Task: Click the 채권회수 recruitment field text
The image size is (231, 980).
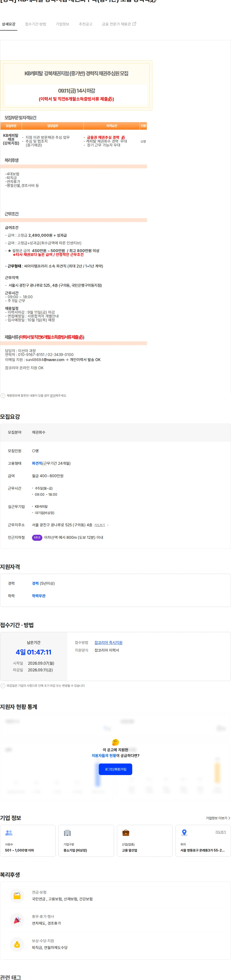Action: click(38, 433)
